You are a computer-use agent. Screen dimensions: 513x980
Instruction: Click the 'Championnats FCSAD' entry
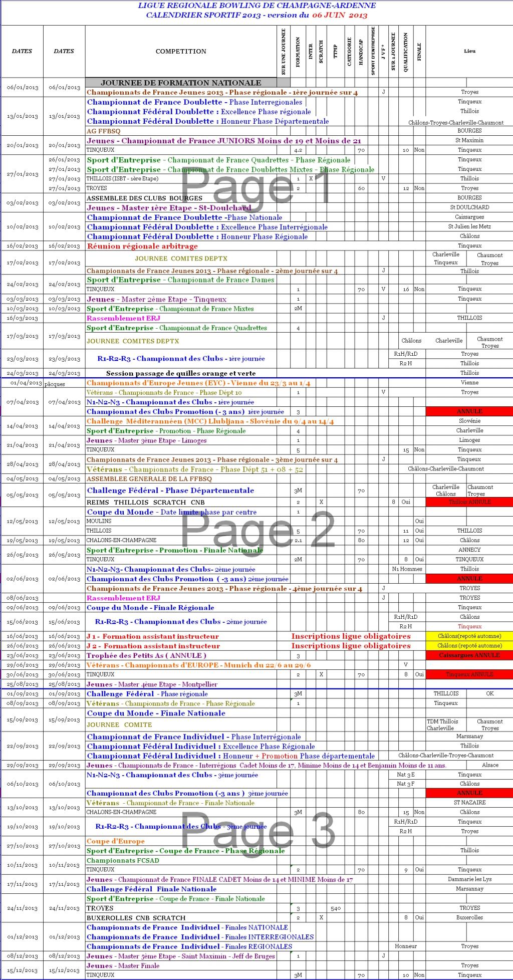point(123,860)
